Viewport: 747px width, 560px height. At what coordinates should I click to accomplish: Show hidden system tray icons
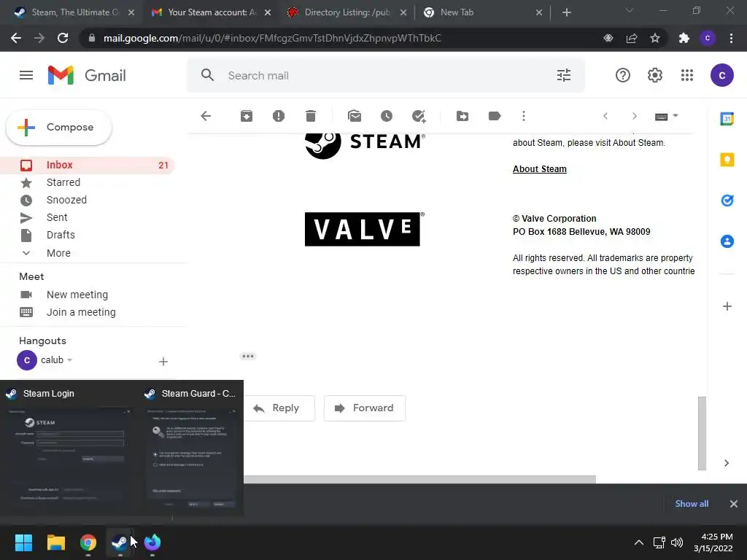(639, 542)
